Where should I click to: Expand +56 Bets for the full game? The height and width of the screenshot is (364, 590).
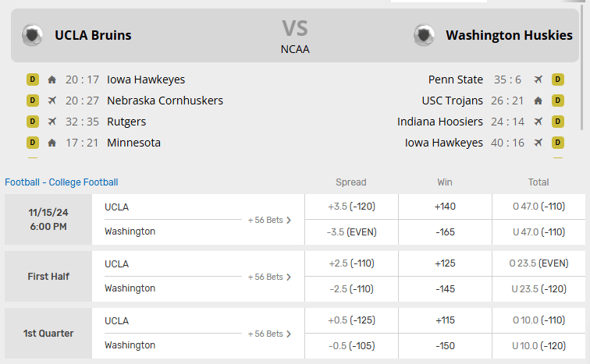click(269, 220)
